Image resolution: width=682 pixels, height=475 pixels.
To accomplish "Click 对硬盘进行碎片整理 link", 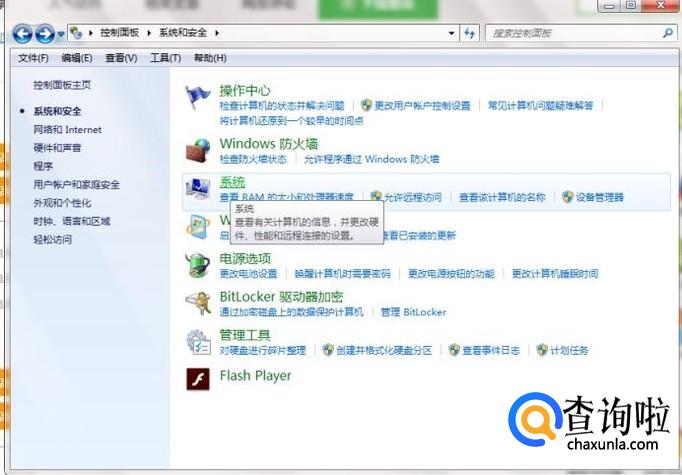I will (263, 351).
